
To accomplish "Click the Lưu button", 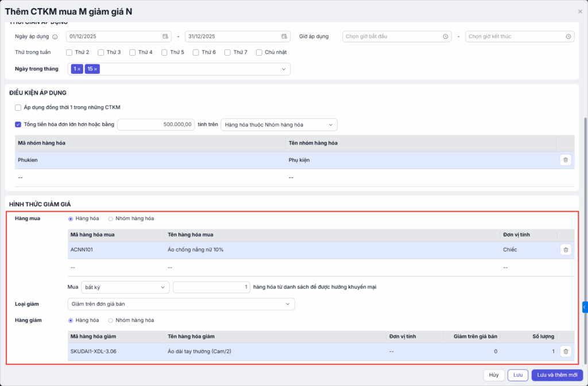I will click(x=517, y=375).
